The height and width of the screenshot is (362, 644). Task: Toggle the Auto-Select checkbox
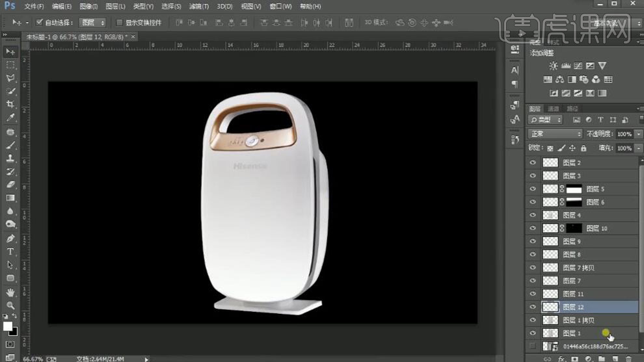[x=40, y=22]
